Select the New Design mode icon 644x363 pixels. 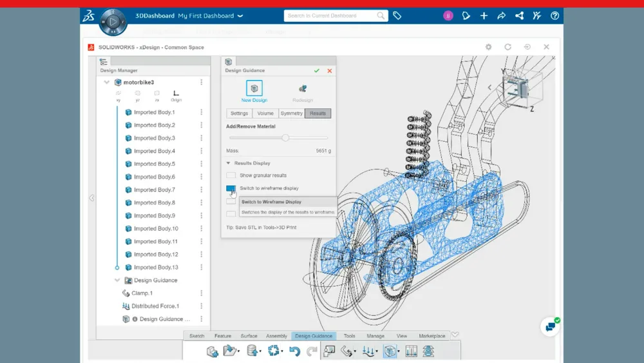254,88
